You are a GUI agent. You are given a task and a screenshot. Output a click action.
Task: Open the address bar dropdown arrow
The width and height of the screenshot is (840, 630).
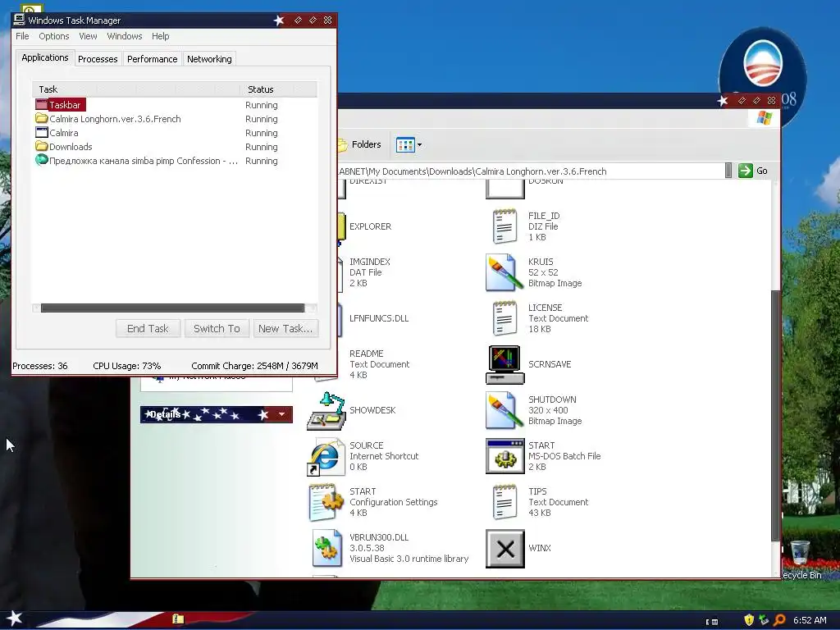point(728,171)
